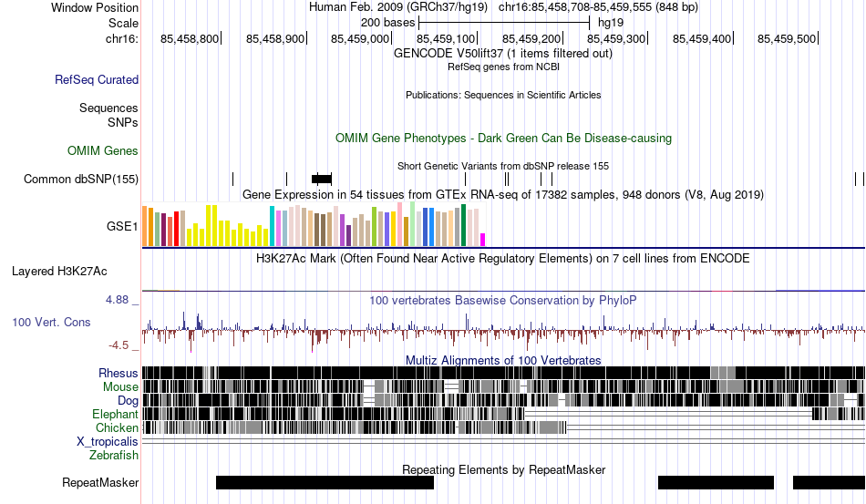Click the longest RepeatMasker block on the left
The image size is (866, 504).
[x=325, y=482]
